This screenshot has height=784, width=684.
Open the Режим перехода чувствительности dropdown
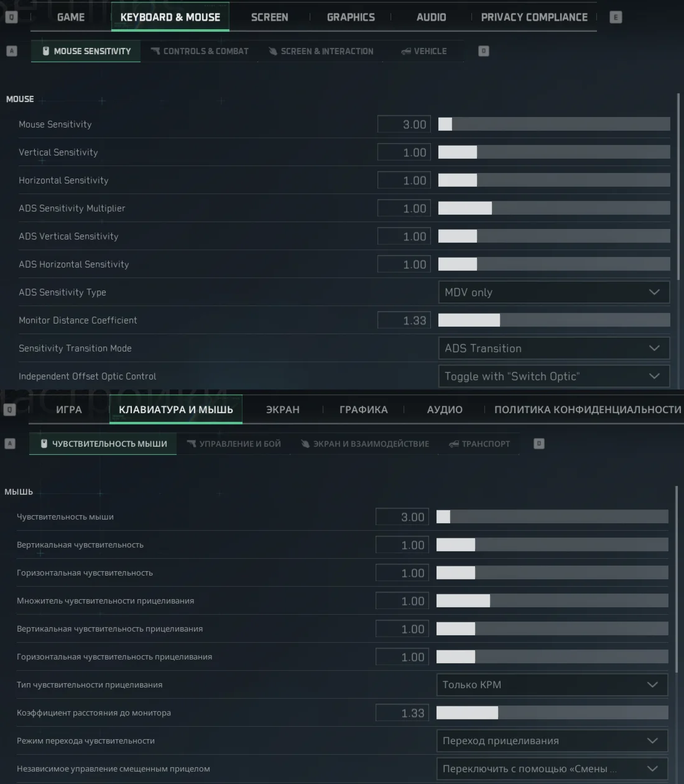click(552, 741)
